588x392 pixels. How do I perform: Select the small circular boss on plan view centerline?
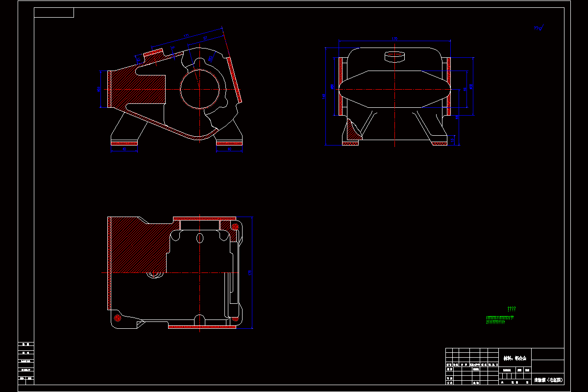tap(156, 274)
